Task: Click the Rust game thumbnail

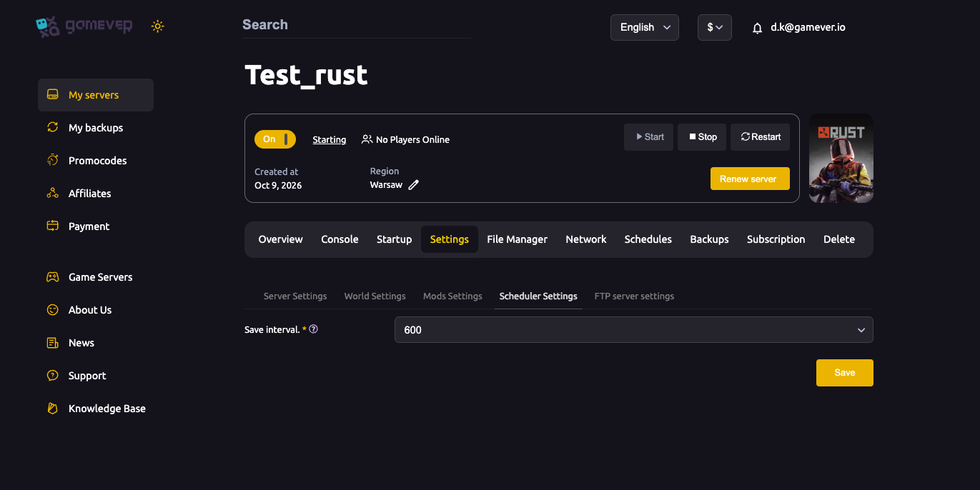Action: 841,158
